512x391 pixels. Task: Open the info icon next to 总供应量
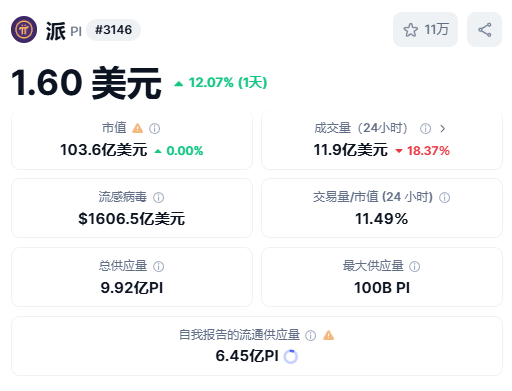[158, 266]
